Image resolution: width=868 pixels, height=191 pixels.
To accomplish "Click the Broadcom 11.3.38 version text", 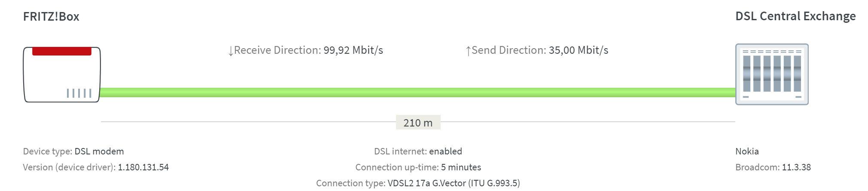I will (796, 167).
